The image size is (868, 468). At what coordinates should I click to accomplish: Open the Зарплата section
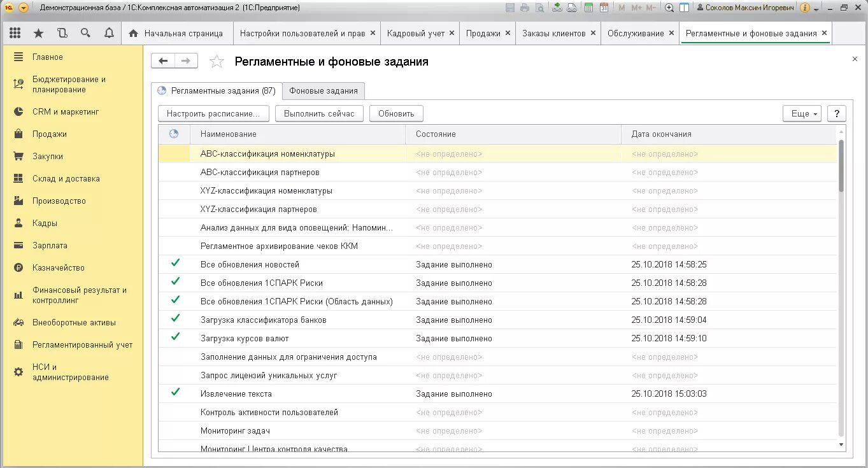(50, 245)
